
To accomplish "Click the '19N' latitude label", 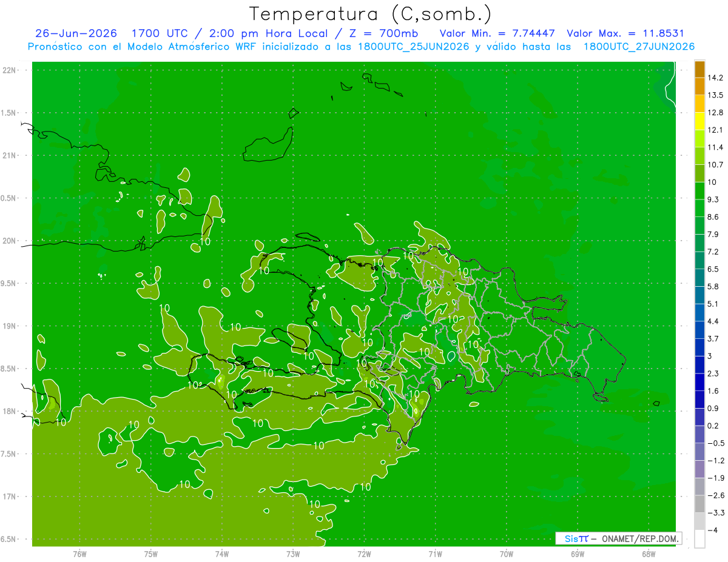I will pos(9,326).
